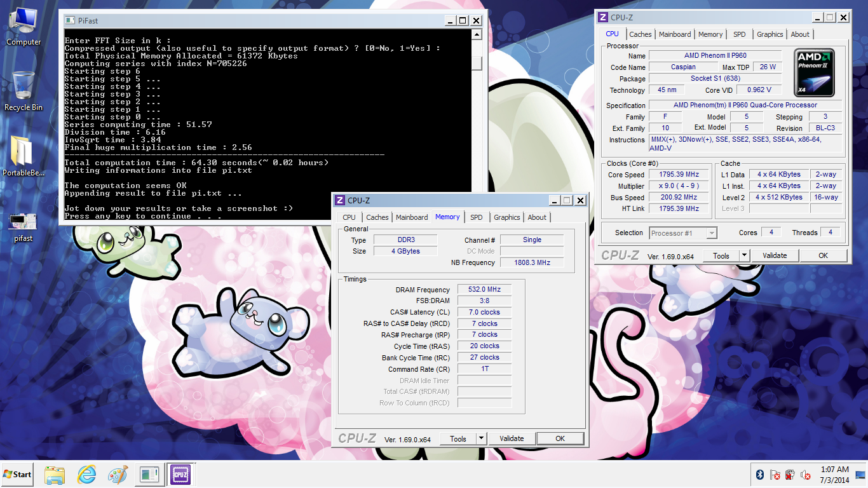Expand Tools dropdown arrow in right CPU-Z window
Image resolution: width=868 pixels, height=488 pixels.
pos(744,255)
